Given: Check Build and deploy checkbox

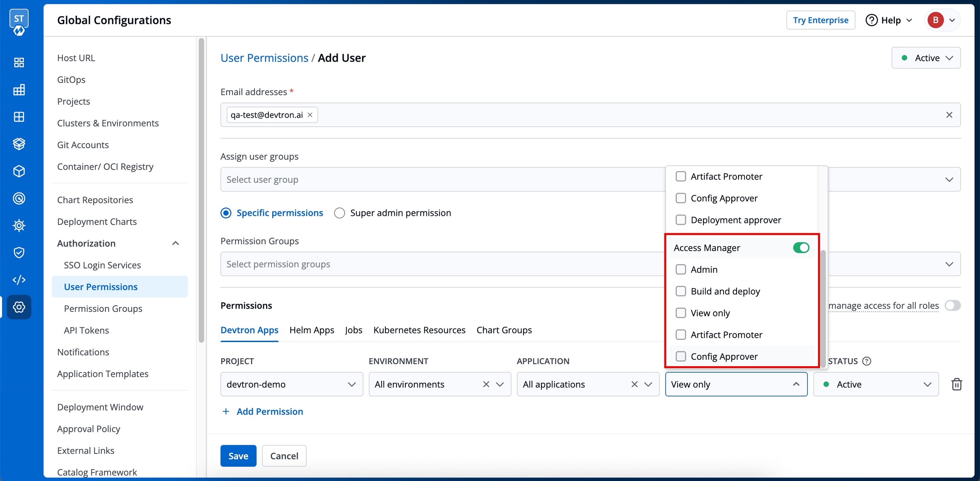Looking at the screenshot, I should (681, 291).
